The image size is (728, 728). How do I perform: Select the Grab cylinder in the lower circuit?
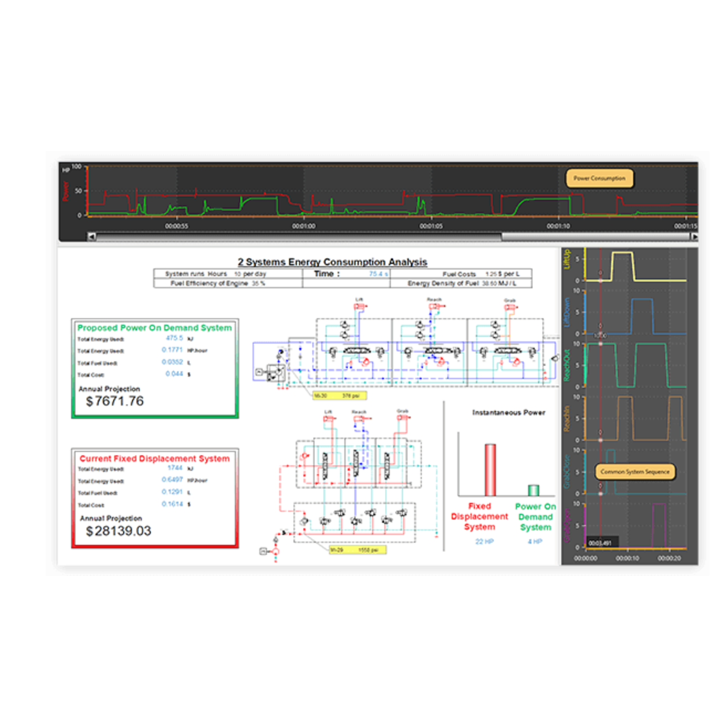point(403,417)
